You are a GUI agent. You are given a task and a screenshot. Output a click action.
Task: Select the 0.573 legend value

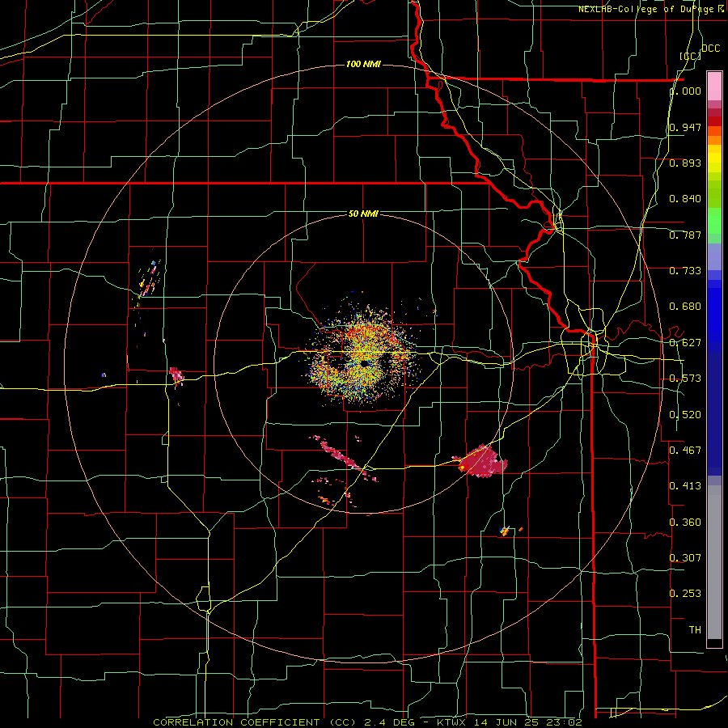[x=685, y=379]
